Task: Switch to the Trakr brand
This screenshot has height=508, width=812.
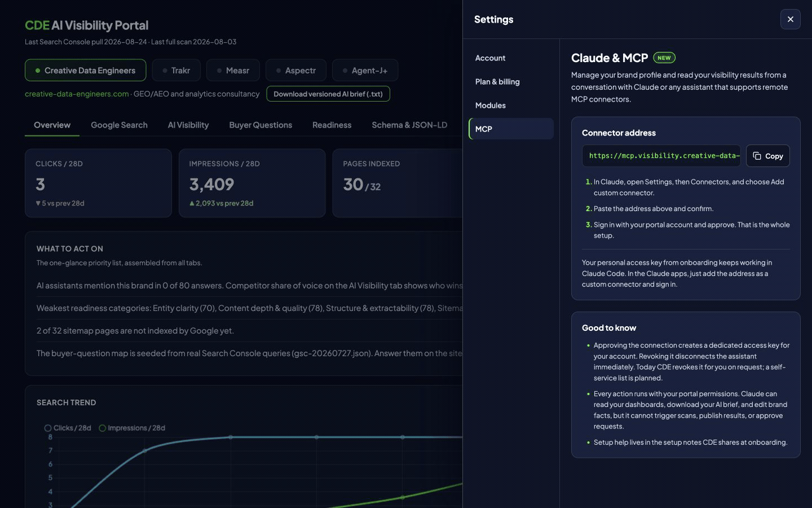Action: coord(176,71)
